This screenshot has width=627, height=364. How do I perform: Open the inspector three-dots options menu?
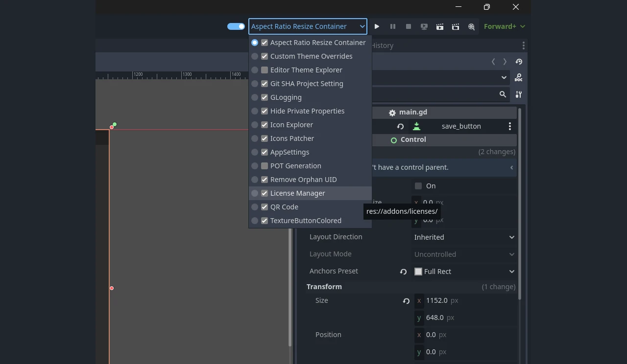click(523, 45)
